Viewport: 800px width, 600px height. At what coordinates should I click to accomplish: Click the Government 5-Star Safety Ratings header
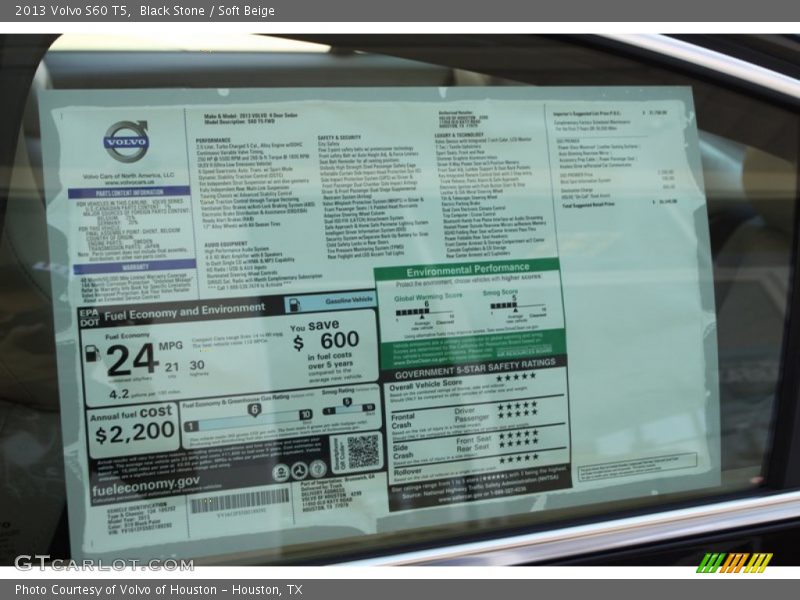coord(474,368)
